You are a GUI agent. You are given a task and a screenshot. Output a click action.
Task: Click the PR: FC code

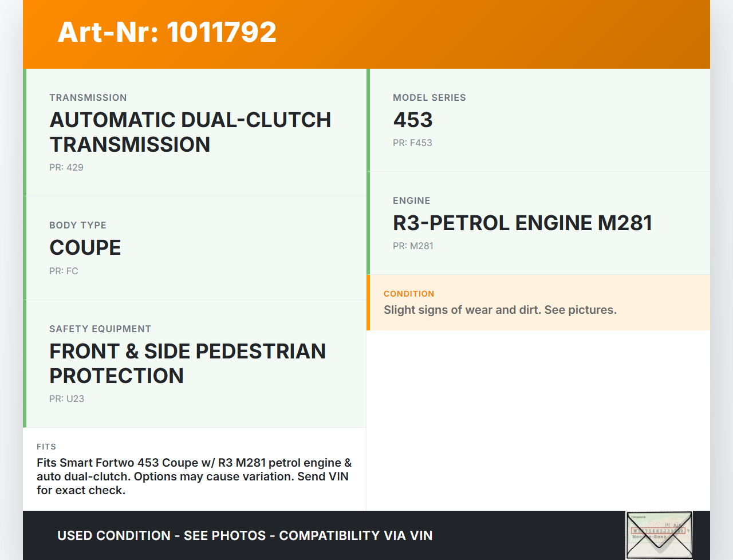[64, 271]
